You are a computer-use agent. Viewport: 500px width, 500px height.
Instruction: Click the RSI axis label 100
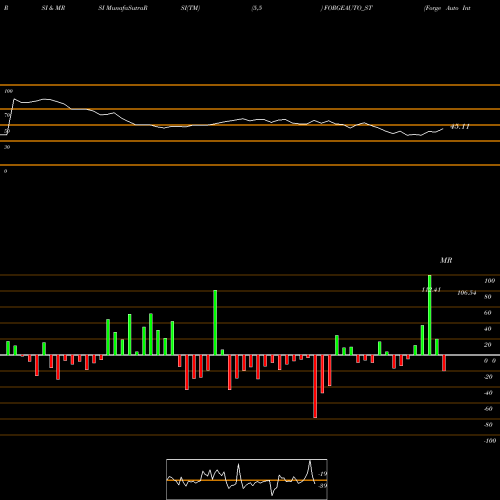[x=9, y=91]
